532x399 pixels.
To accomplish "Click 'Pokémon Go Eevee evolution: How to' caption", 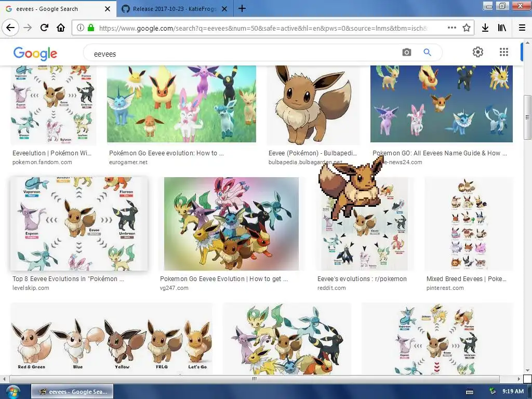I will click(166, 153).
